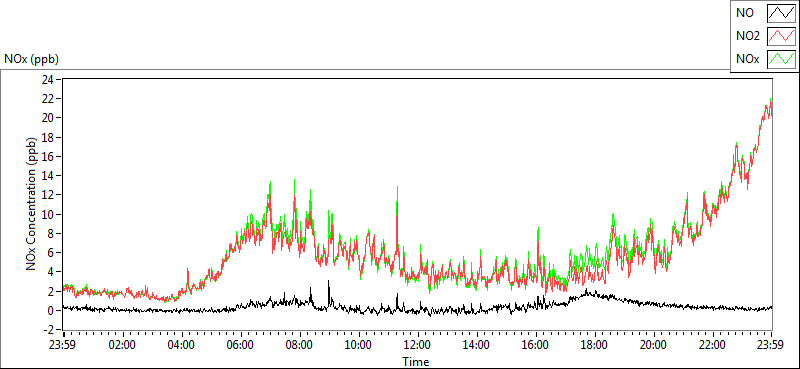Click the NOx green legend line icon
Image resolution: width=800 pixels, height=369 pixels.
tap(781, 59)
